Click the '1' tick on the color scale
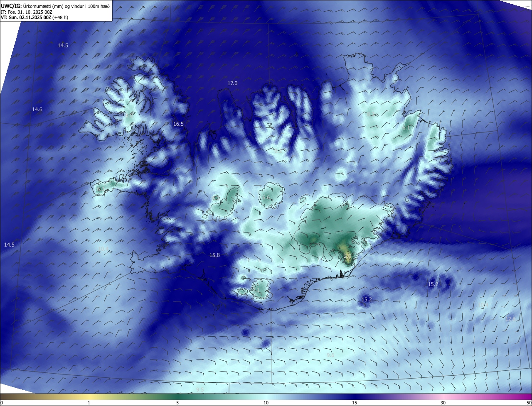The image size is (532, 406). click(x=89, y=403)
